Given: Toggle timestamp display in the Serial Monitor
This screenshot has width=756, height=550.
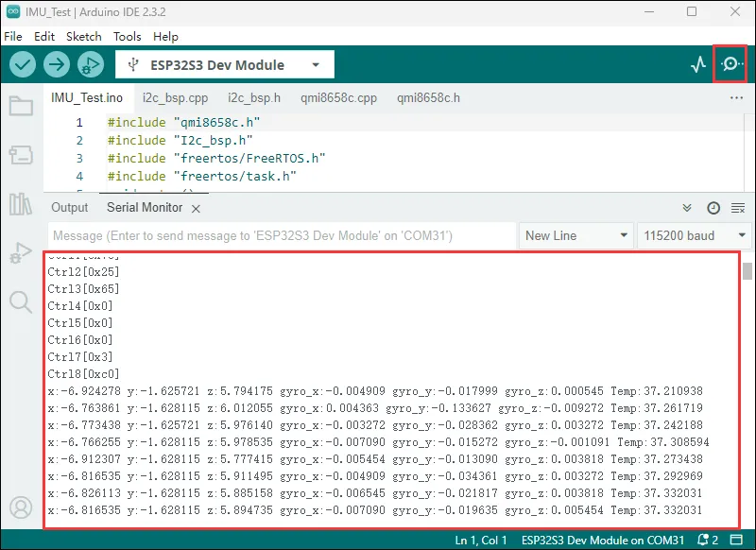Looking at the screenshot, I should (713, 208).
